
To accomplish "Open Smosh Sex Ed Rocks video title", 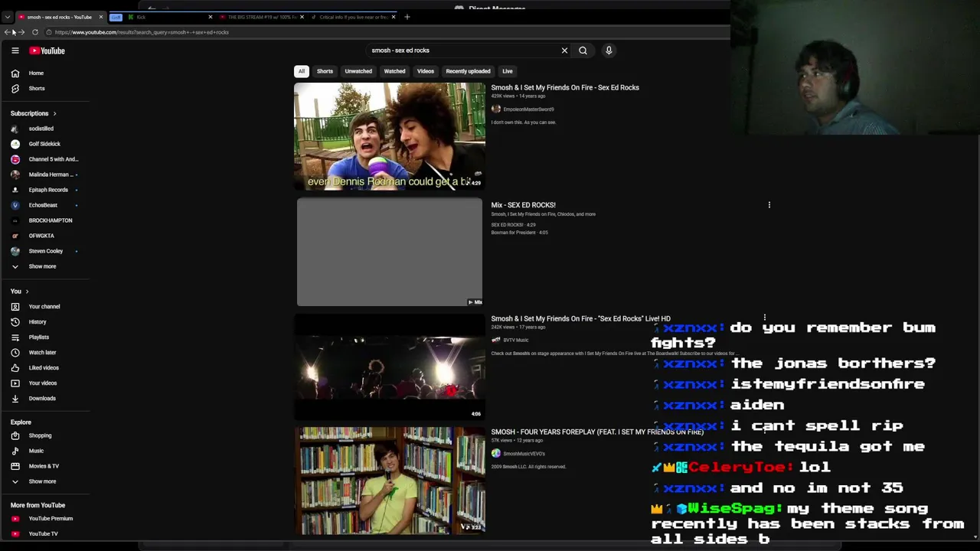I will point(565,87).
